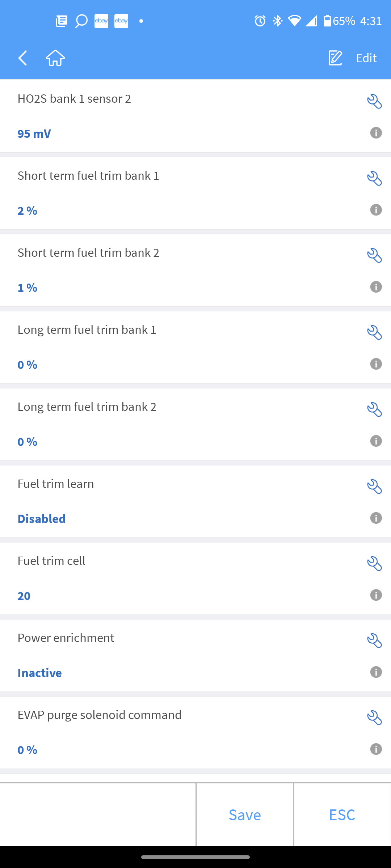Select the Fuel trim learn Disabled value
Viewport: 391px width, 868px height.
coord(42,519)
